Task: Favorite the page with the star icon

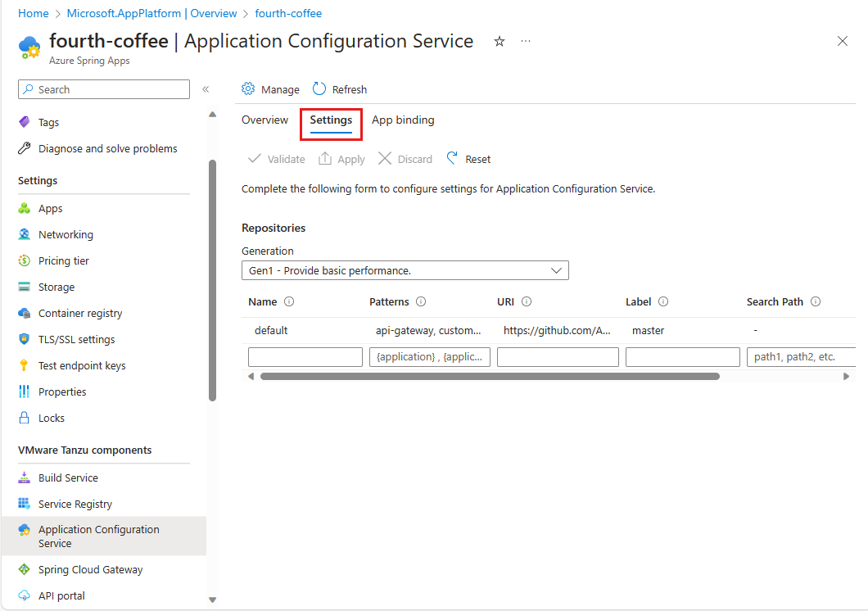Action: [500, 41]
